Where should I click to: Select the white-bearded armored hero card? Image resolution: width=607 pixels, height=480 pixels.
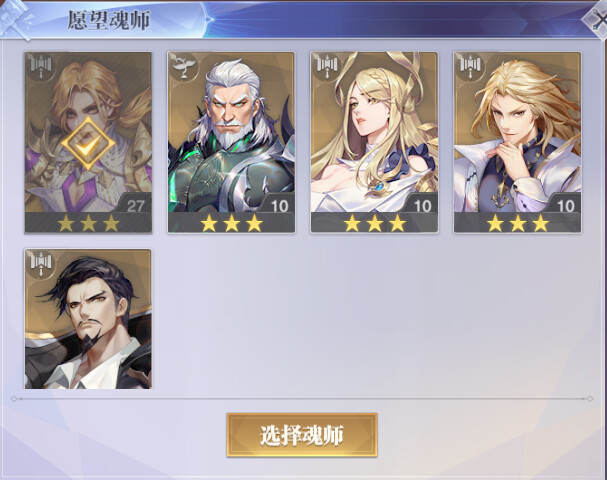coord(231,142)
